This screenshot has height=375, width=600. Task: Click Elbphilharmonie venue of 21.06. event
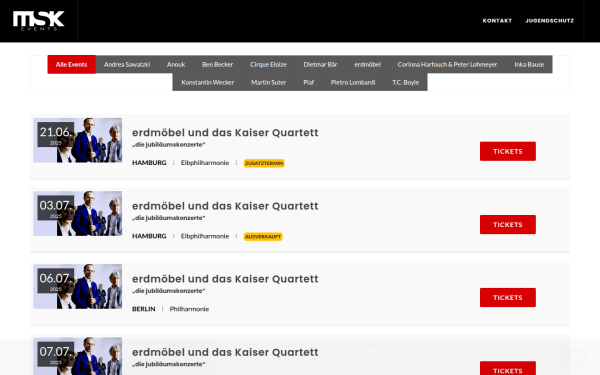click(x=205, y=163)
